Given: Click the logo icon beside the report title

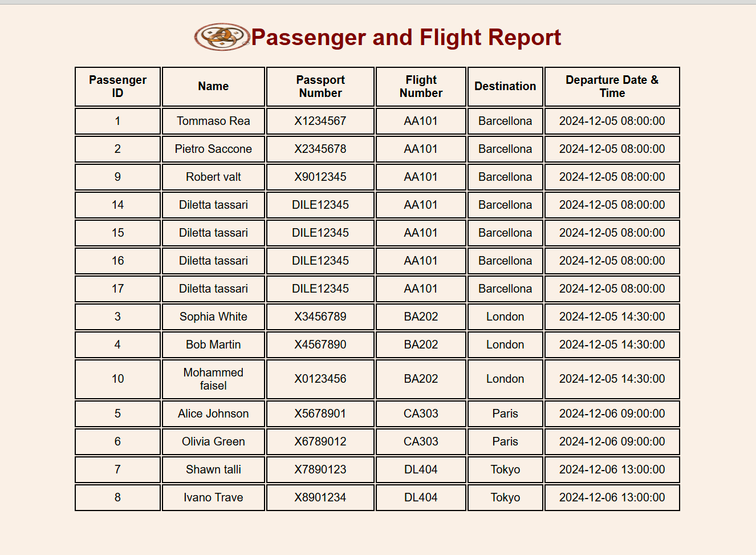Looking at the screenshot, I should [222, 37].
